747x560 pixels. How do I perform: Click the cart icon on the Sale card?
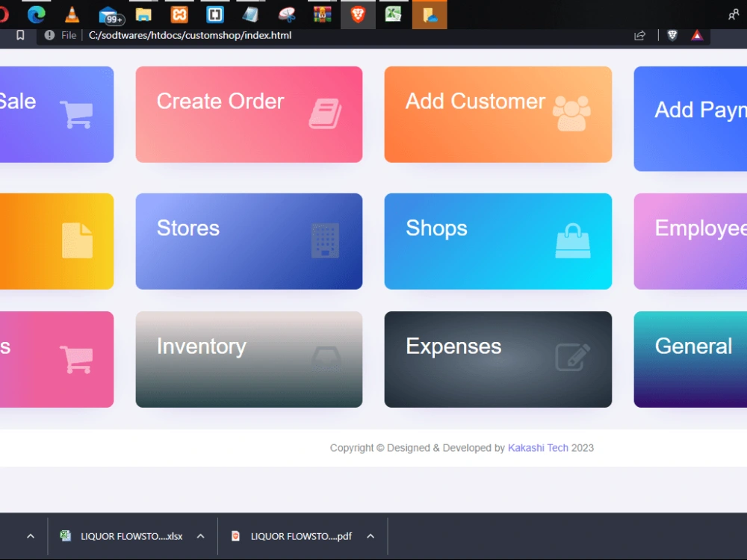pos(76,114)
